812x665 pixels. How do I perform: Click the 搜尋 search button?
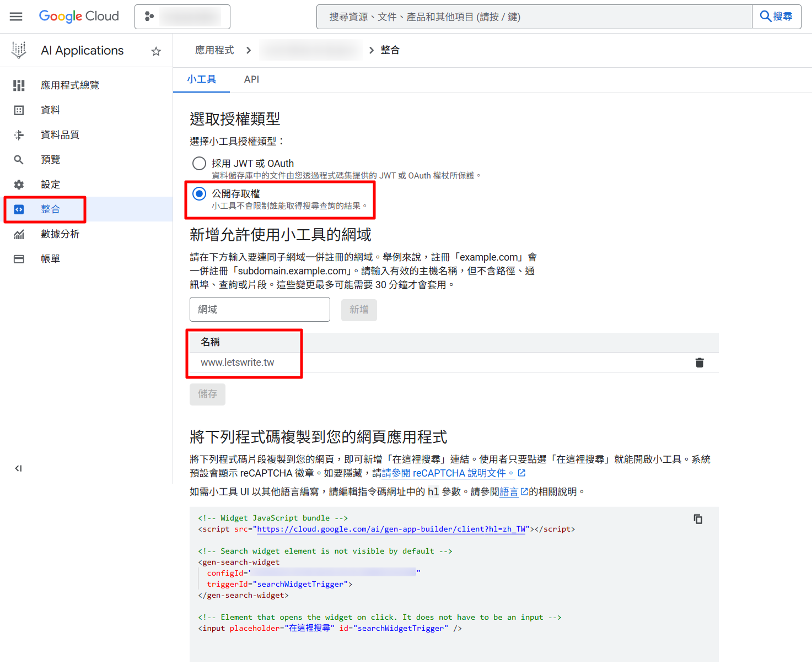click(776, 17)
